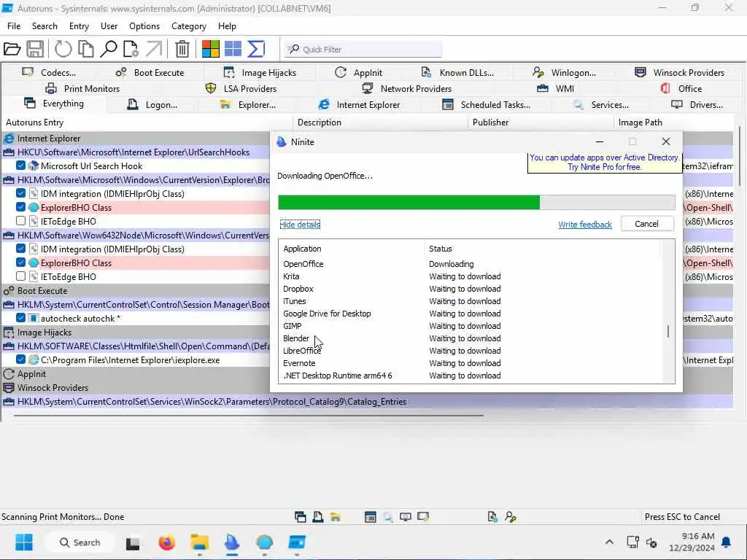Check IEToEdge BHO under Wow6432Node key
This screenshot has height=560, width=747.
[x=20, y=276]
